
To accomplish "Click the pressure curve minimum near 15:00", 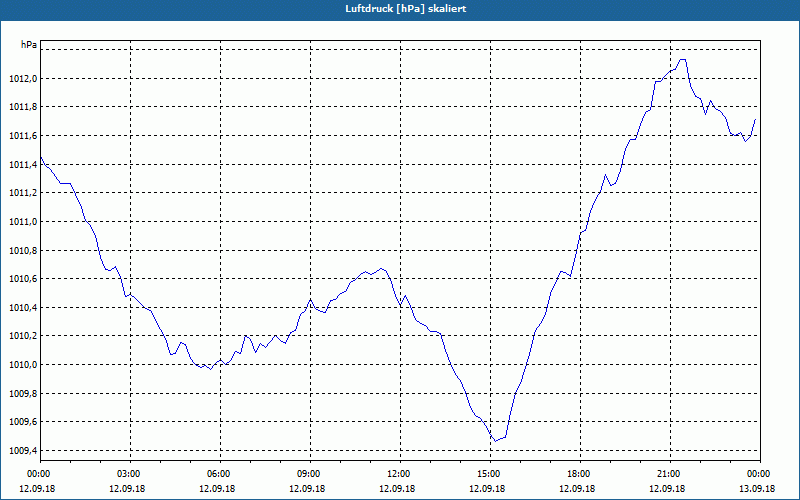I will click(495, 441).
